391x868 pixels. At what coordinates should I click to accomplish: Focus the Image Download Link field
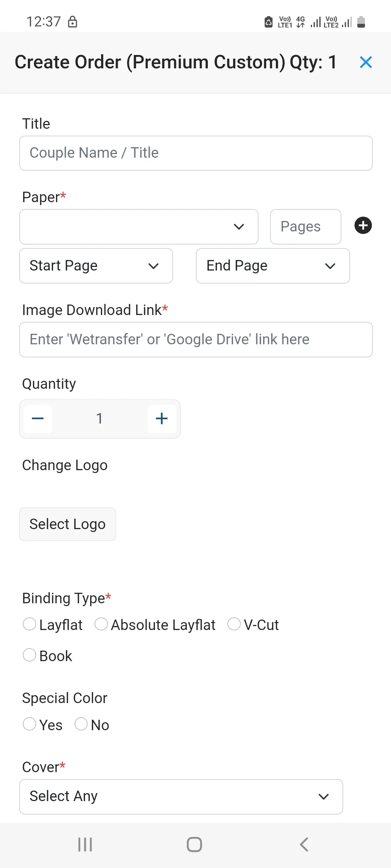pyautogui.click(x=196, y=340)
